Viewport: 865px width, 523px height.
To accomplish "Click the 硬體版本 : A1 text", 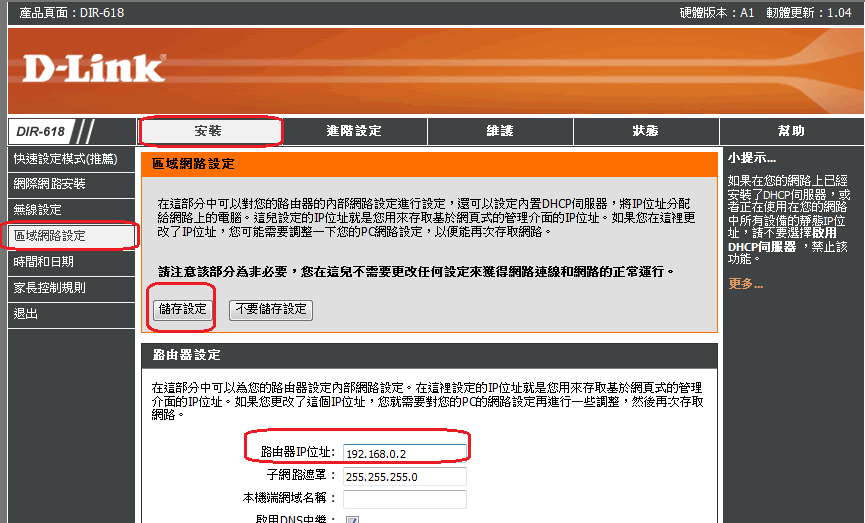I will tap(717, 13).
